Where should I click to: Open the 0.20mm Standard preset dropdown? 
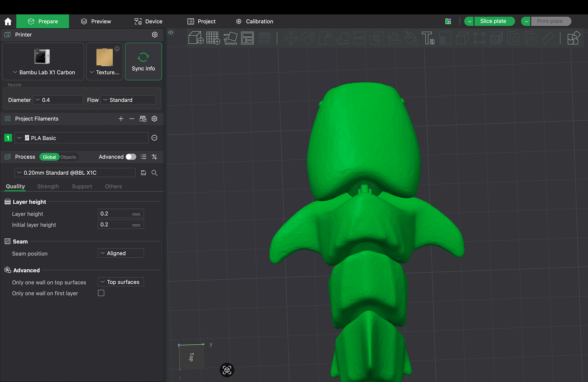click(x=75, y=173)
